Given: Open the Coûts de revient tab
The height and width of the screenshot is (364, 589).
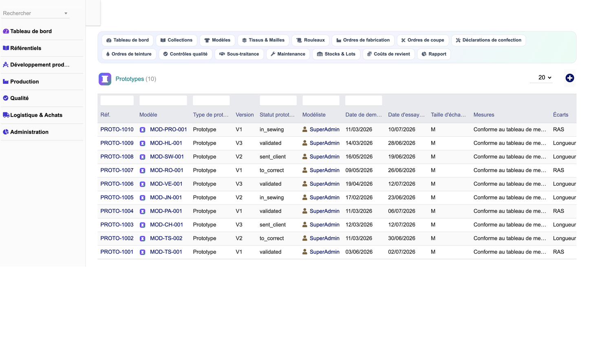Looking at the screenshot, I should 388,54.
